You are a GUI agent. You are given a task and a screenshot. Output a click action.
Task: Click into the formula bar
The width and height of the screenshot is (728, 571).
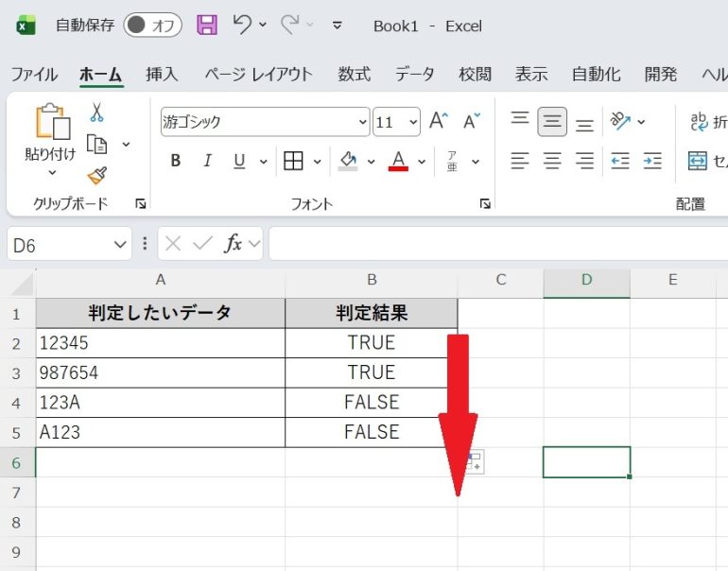[498, 243]
